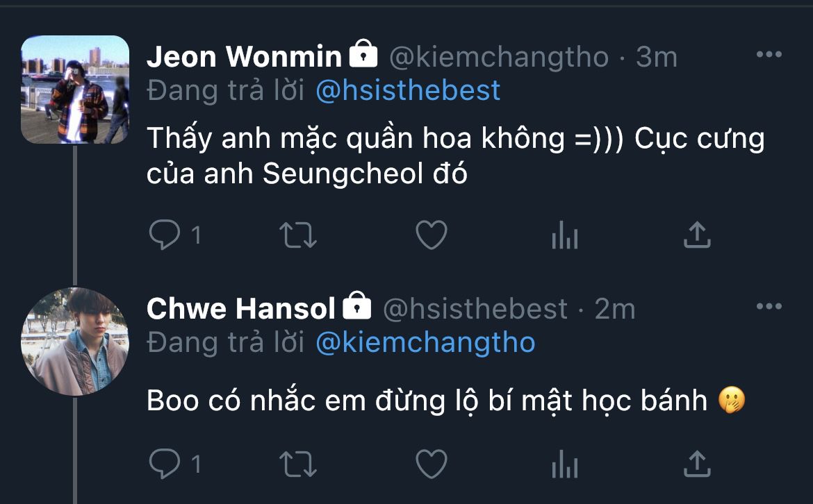
Task: Retweet Chwe Hansol's tweet
Action: click(x=297, y=464)
